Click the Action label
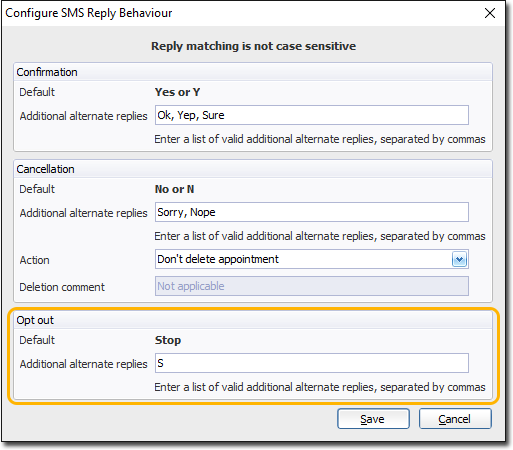Viewport: 513px width, 450px height. (x=34, y=260)
